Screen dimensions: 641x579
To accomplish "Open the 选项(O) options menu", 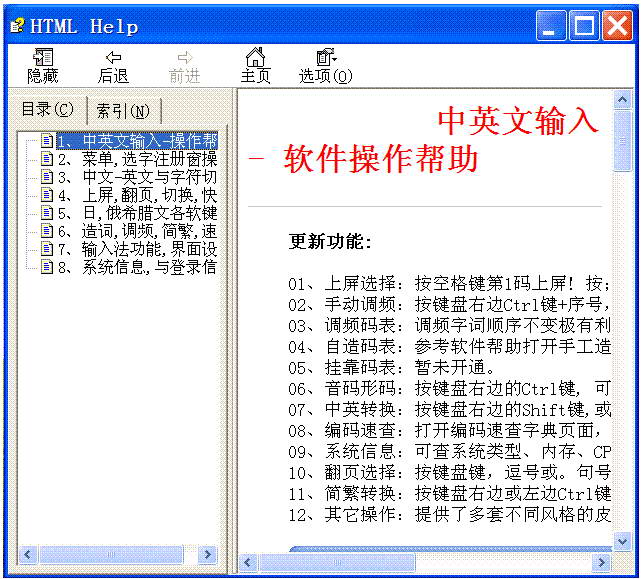I will [x=325, y=65].
